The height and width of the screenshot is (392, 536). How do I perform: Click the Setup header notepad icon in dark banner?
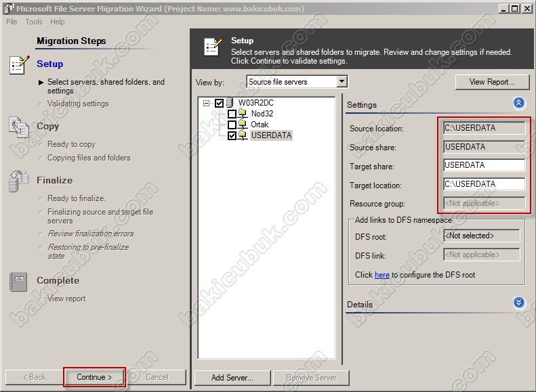tap(214, 47)
